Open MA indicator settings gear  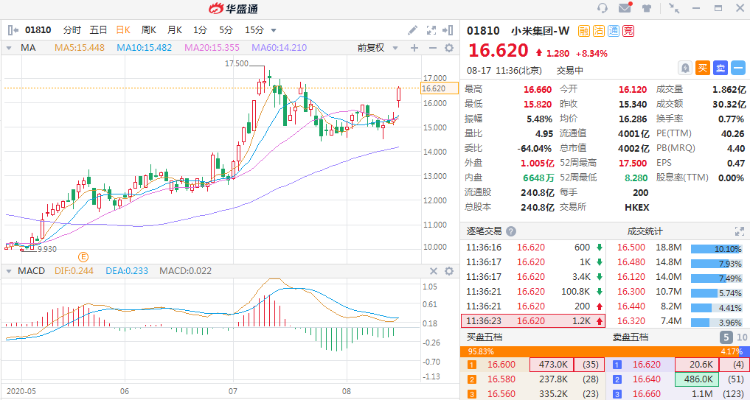(x=449, y=48)
